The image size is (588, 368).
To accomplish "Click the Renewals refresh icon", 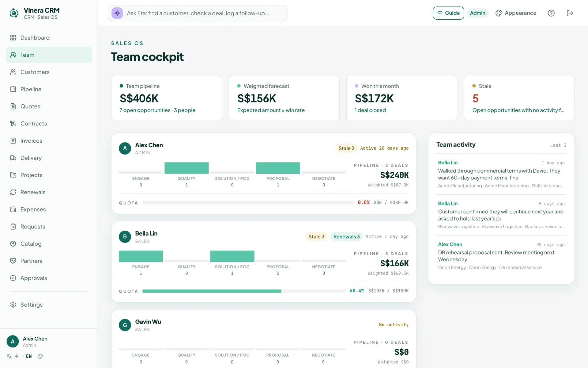I will tap(13, 192).
